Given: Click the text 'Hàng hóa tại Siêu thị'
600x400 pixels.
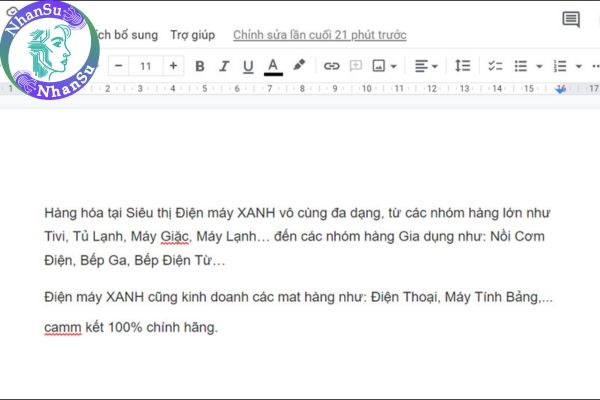Looking at the screenshot, I should [108, 212].
